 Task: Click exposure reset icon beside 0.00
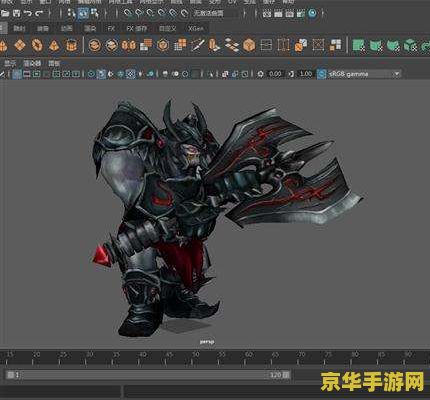pyautogui.click(x=260, y=74)
